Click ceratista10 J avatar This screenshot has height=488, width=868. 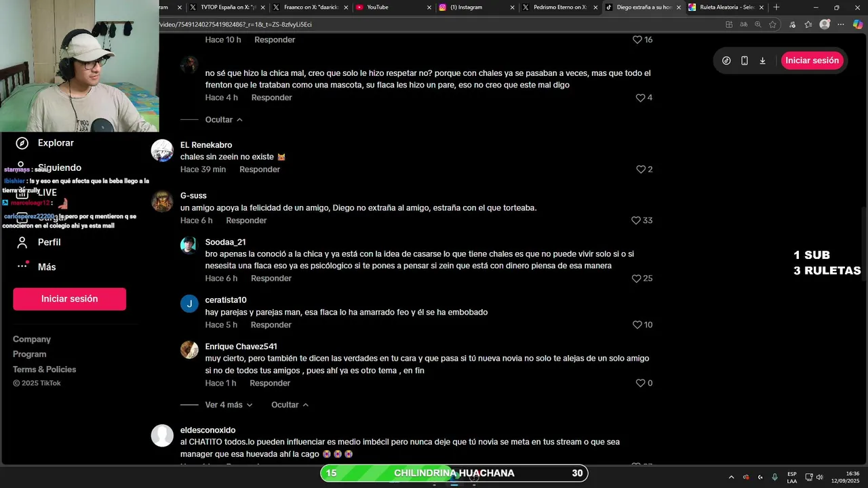[189, 304]
